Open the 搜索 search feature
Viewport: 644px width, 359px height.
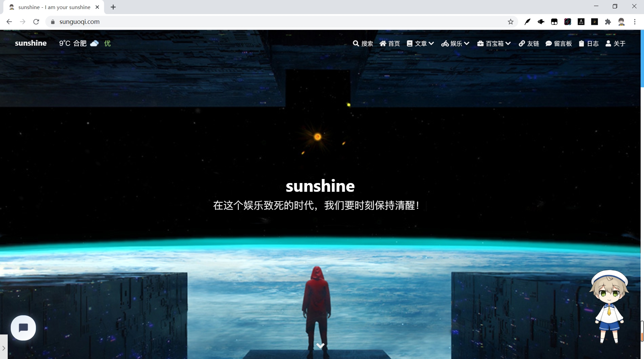coord(363,43)
